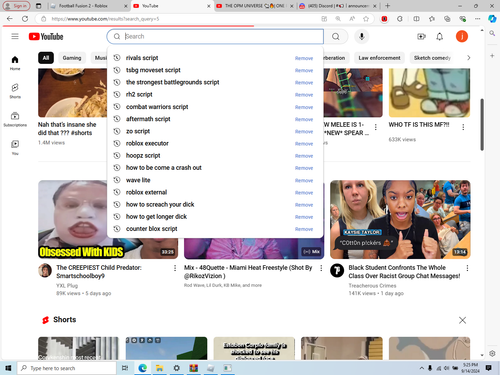Show next filter chips with right arrow

pyautogui.click(x=469, y=58)
